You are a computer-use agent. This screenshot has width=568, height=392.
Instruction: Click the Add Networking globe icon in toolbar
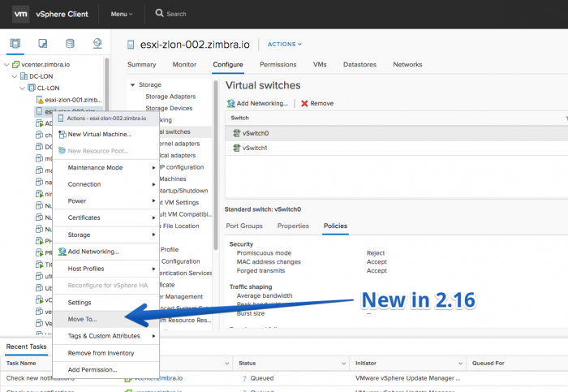coord(230,104)
